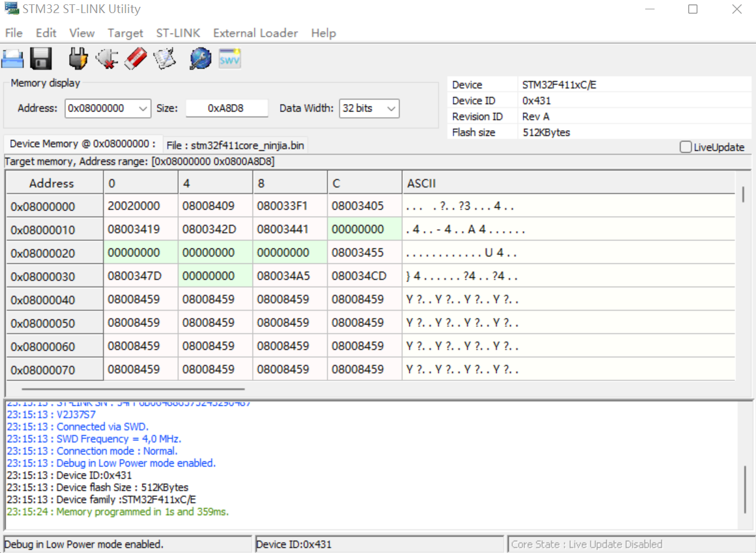Click the Flash size value 512KBytes
Image resolution: width=756 pixels, height=553 pixels.
(x=546, y=132)
